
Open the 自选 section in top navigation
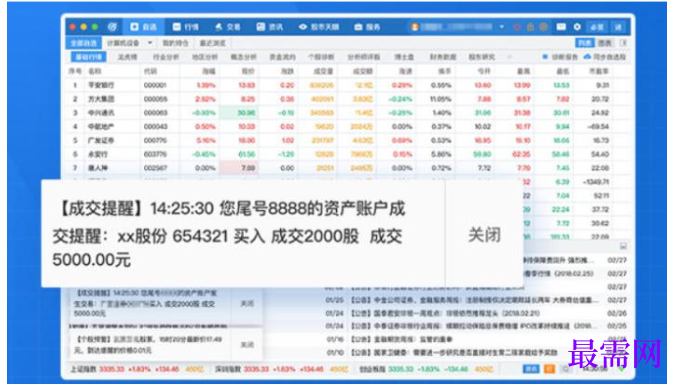[x=144, y=27]
